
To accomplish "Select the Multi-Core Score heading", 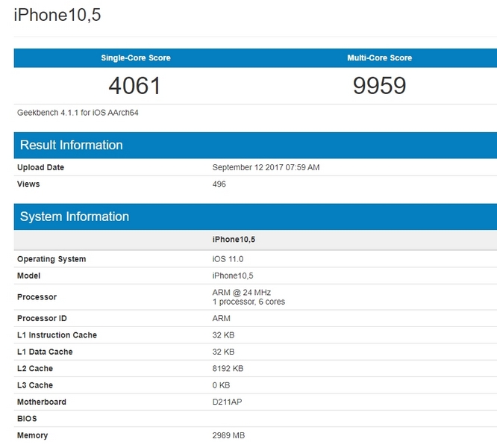I will pyautogui.click(x=379, y=57).
